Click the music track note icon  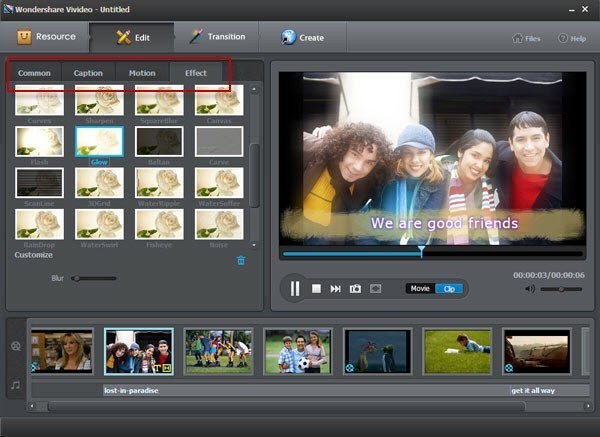15,384
